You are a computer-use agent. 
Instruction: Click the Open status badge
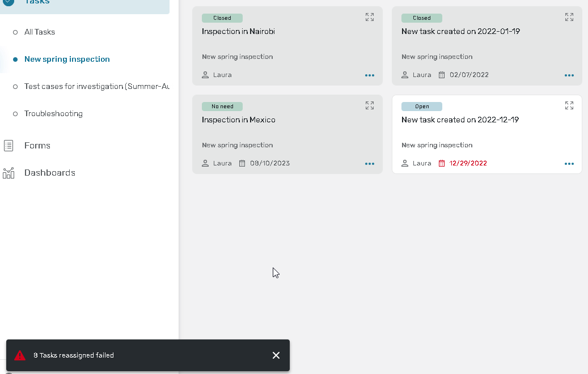(x=422, y=107)
